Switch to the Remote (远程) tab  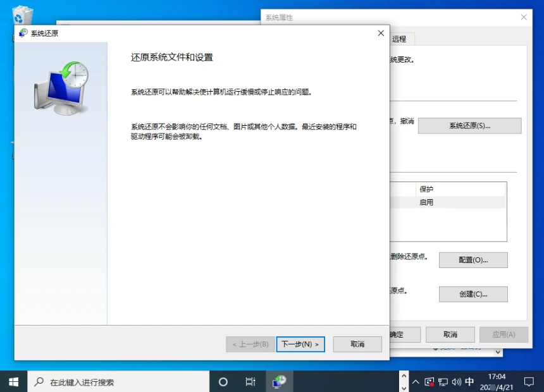[x=402, y=39]
